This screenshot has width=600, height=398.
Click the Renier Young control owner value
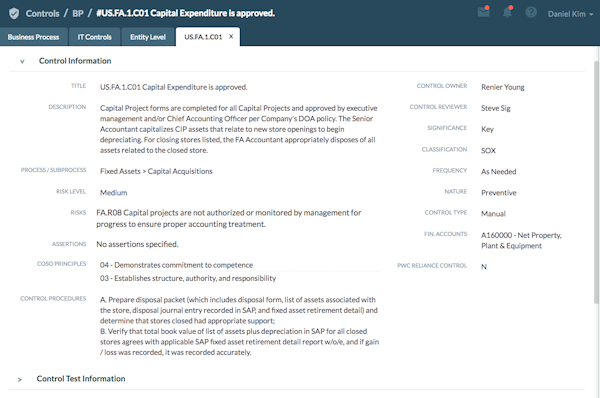503,87
